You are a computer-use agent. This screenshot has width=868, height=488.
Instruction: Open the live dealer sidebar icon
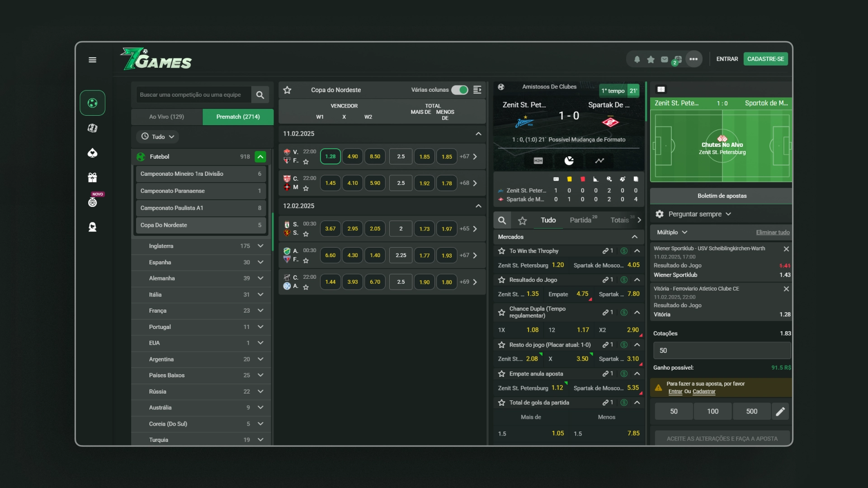coord(93,227)
